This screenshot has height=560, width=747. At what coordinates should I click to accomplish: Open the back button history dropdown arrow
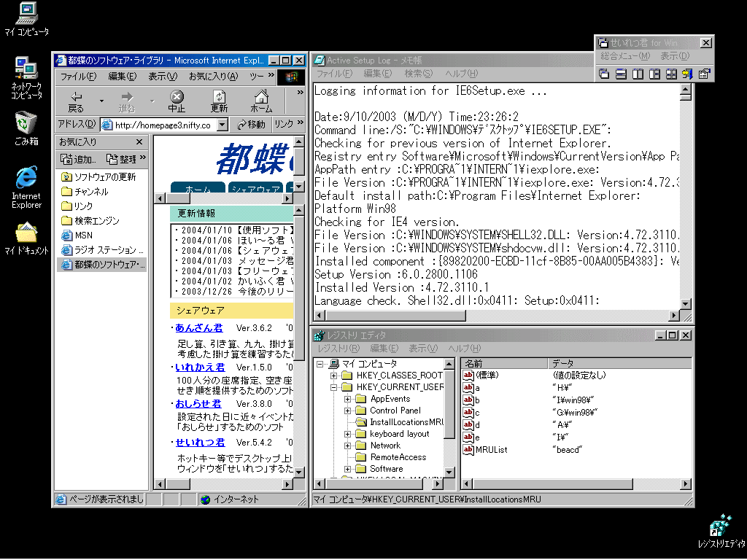click(101, 101)
